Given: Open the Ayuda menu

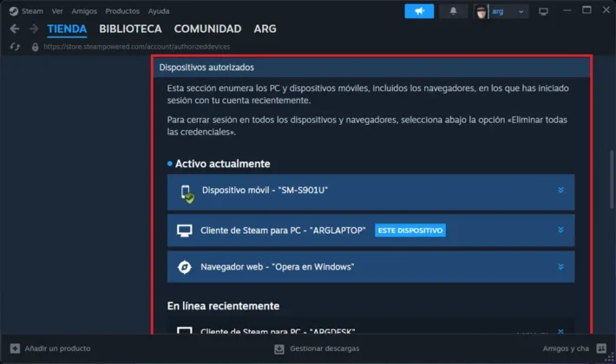Looking at the screenshot, I should (x=159, y=11).
